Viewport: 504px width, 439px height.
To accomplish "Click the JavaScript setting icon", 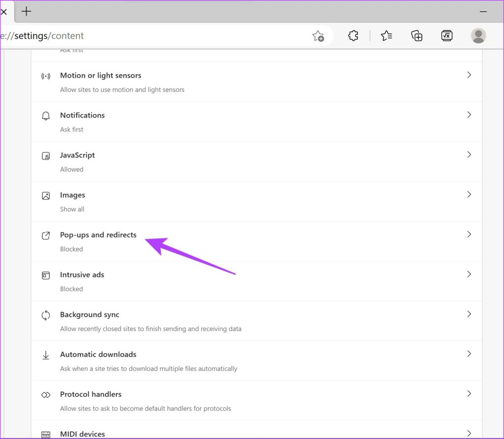I will point(46,156).
